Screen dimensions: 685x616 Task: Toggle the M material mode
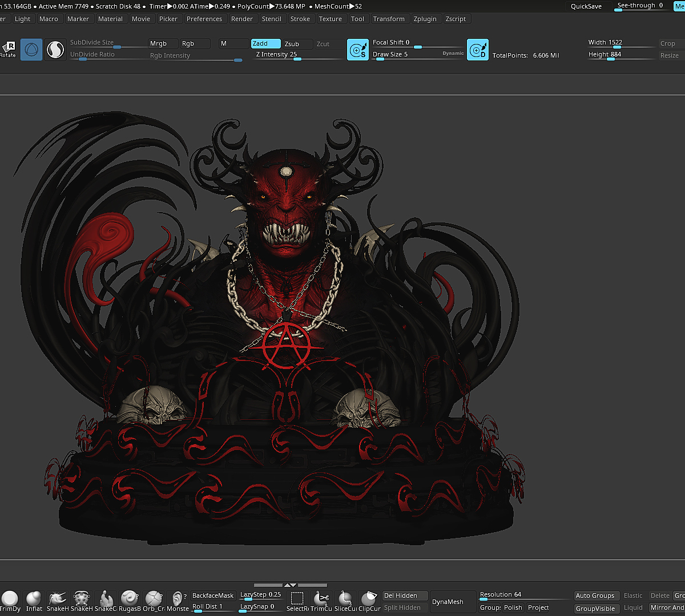tap(233, 43)
